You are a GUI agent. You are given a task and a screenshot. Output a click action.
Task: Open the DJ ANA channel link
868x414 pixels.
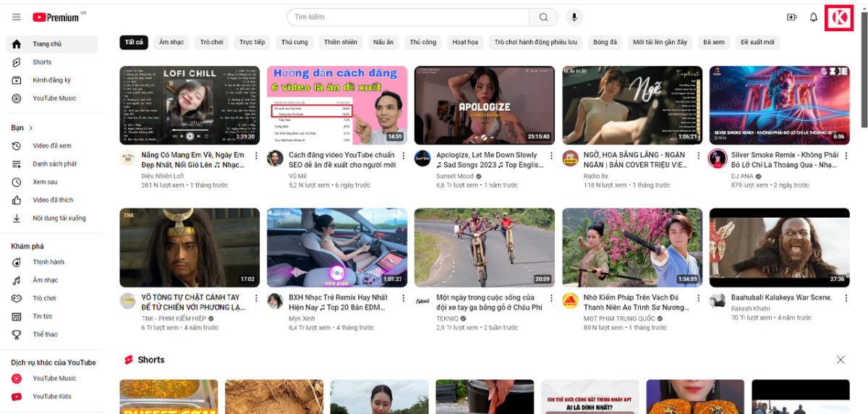[x=742, y=176]
